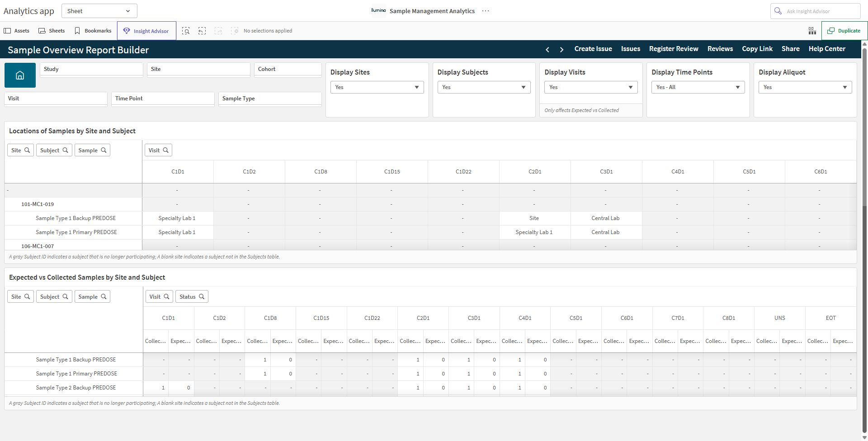
Task: Go to previous sheet arrow
Action: [547, 49]
